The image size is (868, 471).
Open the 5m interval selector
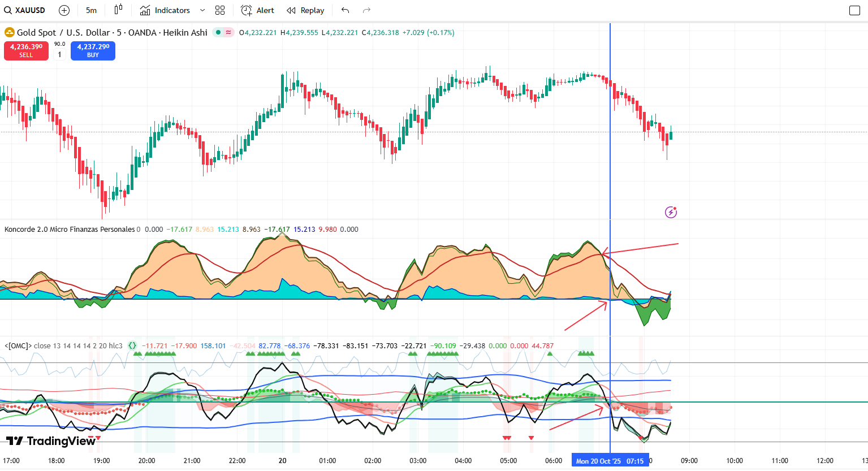click(x=91, y=10)
